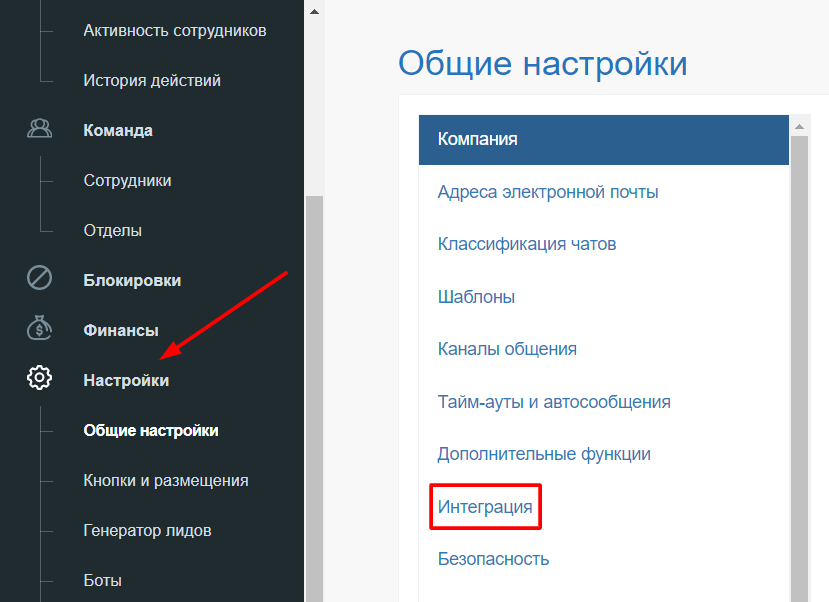The height and width of the screenshot is (602, 829).
Task: Open Адреса электронной почты section
Action: pos(547,191)
